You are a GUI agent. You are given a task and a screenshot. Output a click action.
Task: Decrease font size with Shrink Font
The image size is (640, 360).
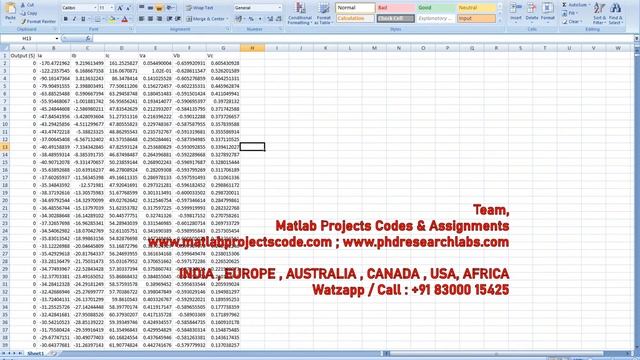(128, 8)
